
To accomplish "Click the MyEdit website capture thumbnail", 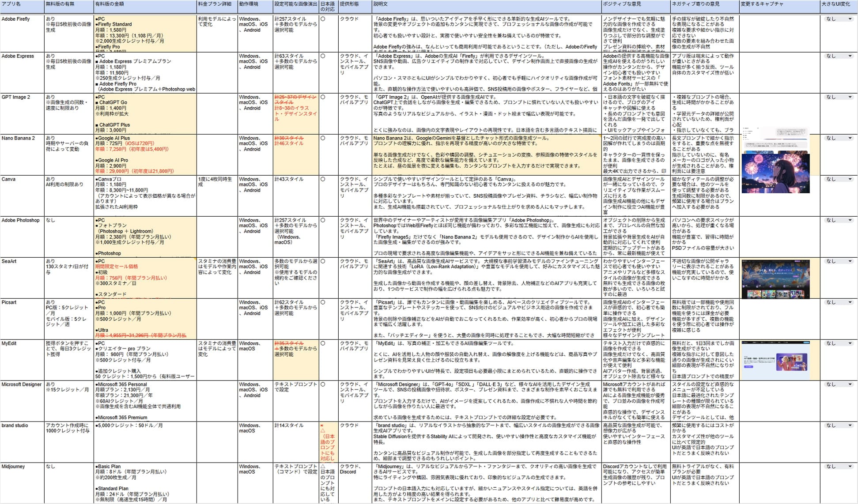I will (775, 360).
